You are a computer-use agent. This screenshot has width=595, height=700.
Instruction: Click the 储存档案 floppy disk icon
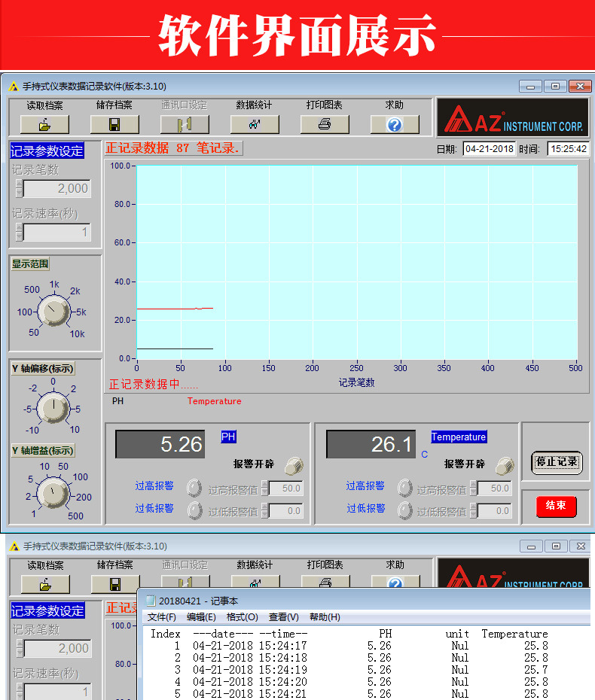click(114, 124)
